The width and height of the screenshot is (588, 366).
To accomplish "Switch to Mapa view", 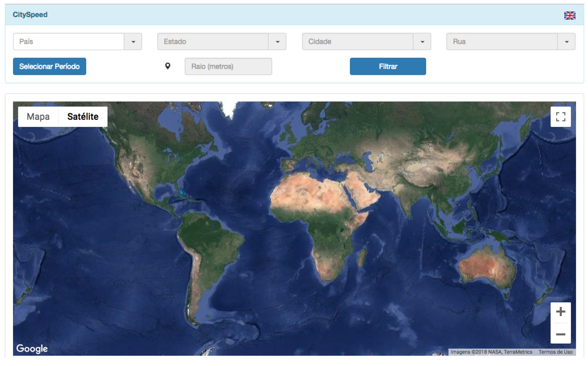I will 38,117.
